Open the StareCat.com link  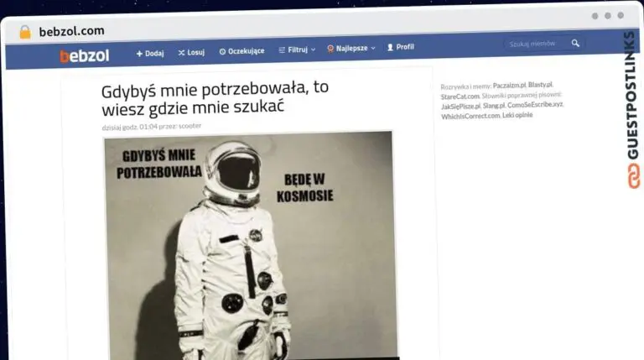pos(460,97)
